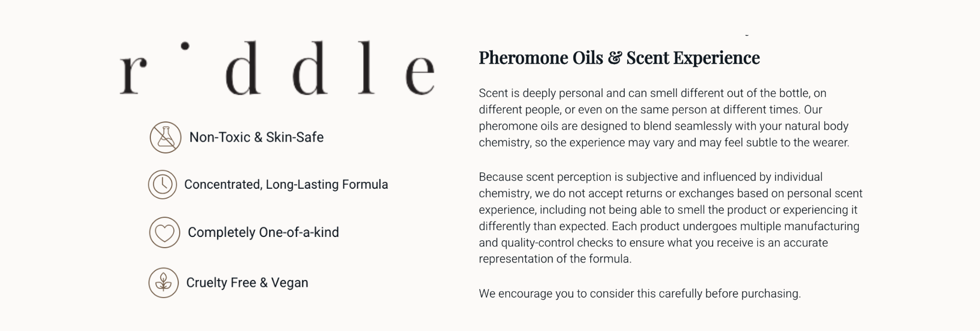The image size is (980, 331).
Task: Select the Completely One-of-a-kind label
Action: pyautogui.click(x=263, y=232)
